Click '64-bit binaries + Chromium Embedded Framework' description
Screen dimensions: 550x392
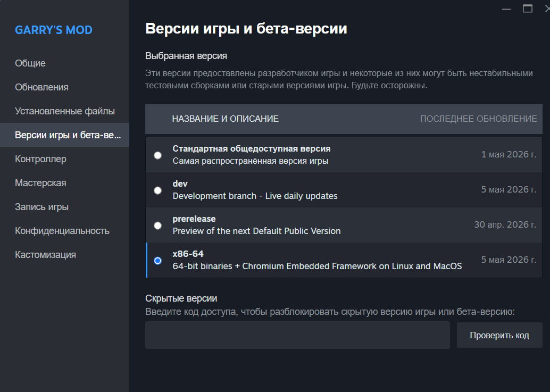[317, 266]
